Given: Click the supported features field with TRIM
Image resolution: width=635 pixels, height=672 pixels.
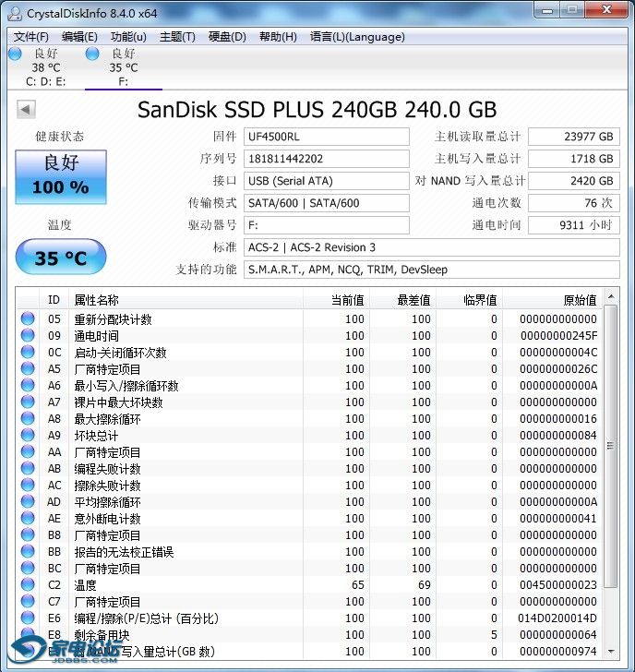Looking at the screenshot, I should 432,270.
